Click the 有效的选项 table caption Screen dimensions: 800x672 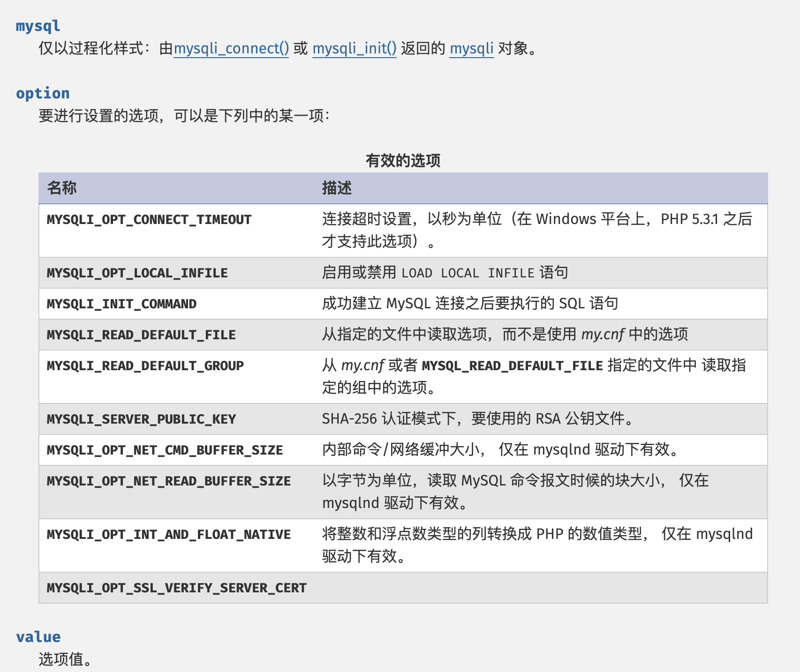[403, 161]
